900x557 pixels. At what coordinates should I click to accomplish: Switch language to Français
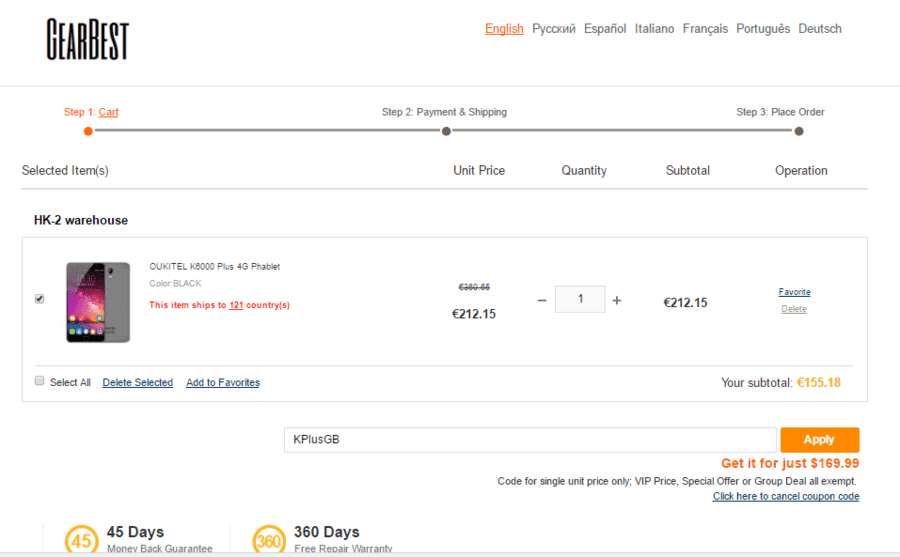pyautogui.click(x=705, y=29)
